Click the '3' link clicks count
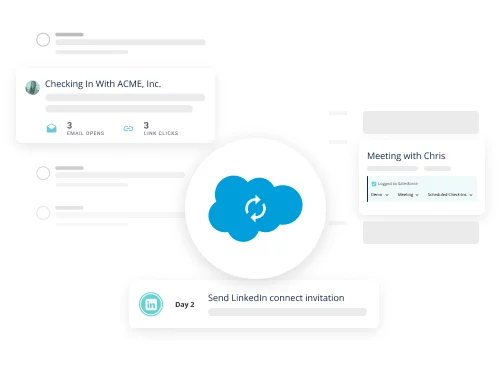Image resolution: width=502 pixels, height=367 pixels. 146,125
